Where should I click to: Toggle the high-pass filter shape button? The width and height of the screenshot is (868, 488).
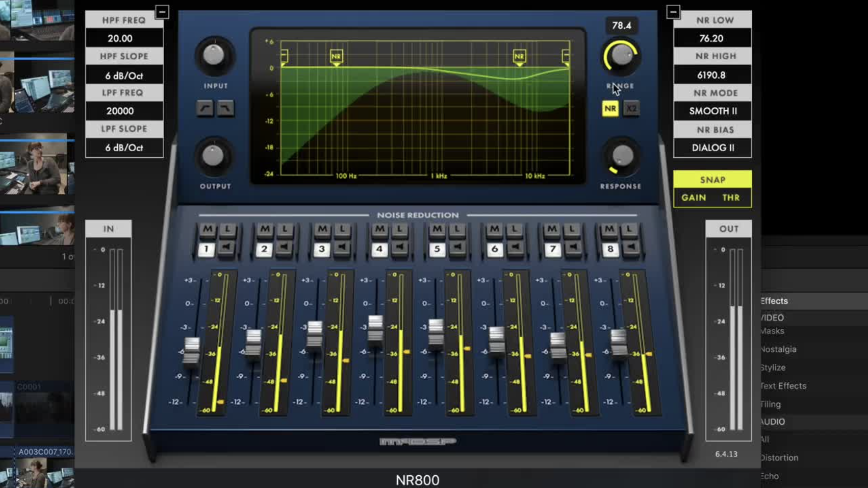click(x=205, y=108)
